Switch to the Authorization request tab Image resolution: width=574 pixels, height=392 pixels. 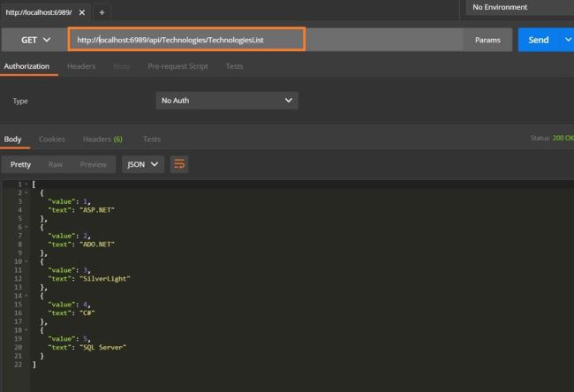pyautogui.click(x=26, y=66)
